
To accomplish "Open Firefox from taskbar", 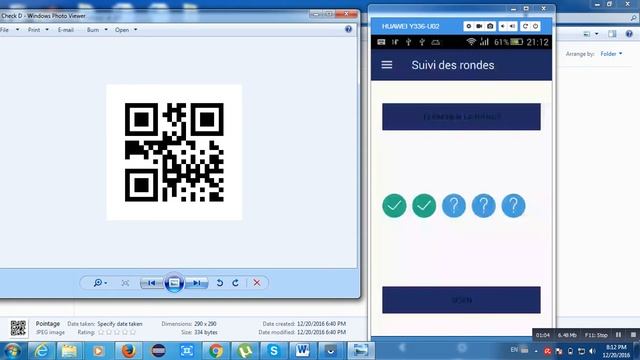I will 129,351.
